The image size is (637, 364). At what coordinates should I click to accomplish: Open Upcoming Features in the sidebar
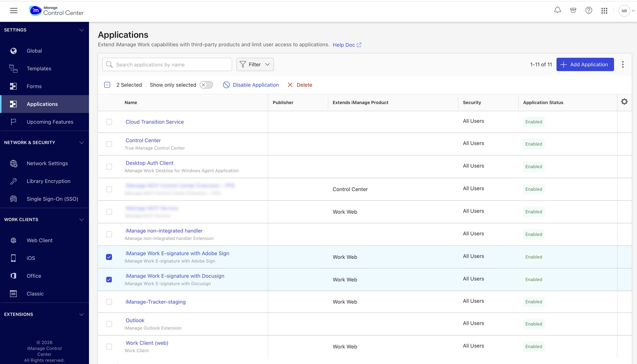coord(44,122)
